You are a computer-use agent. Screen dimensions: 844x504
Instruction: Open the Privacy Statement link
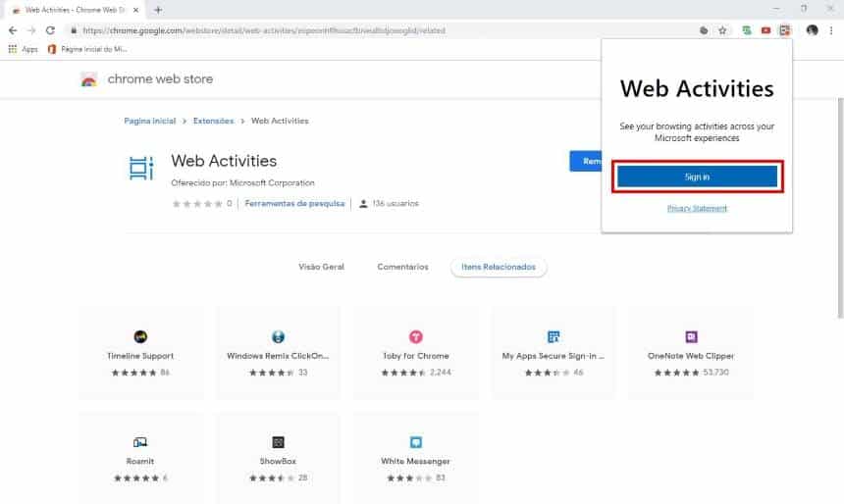(697, 208)
